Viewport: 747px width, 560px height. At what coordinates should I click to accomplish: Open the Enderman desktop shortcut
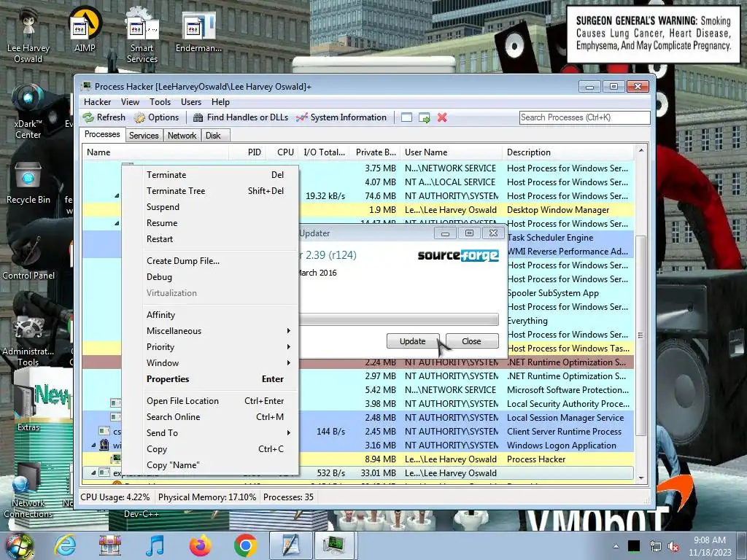(x=198, y=31)
